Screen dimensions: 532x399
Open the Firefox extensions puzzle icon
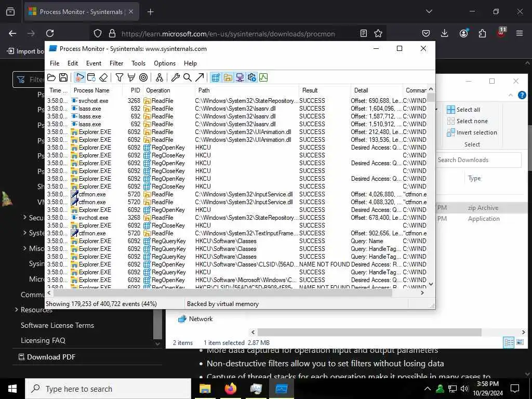tap(482, 33)
